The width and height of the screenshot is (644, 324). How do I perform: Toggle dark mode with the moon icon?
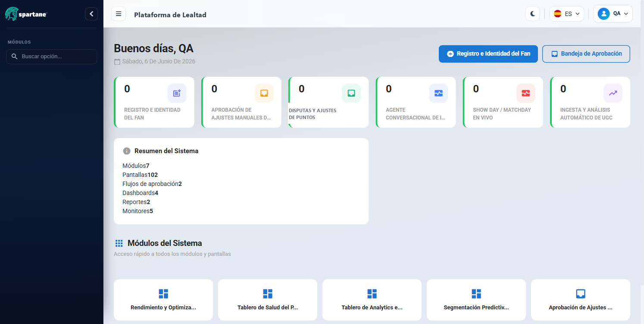[533, 14]
